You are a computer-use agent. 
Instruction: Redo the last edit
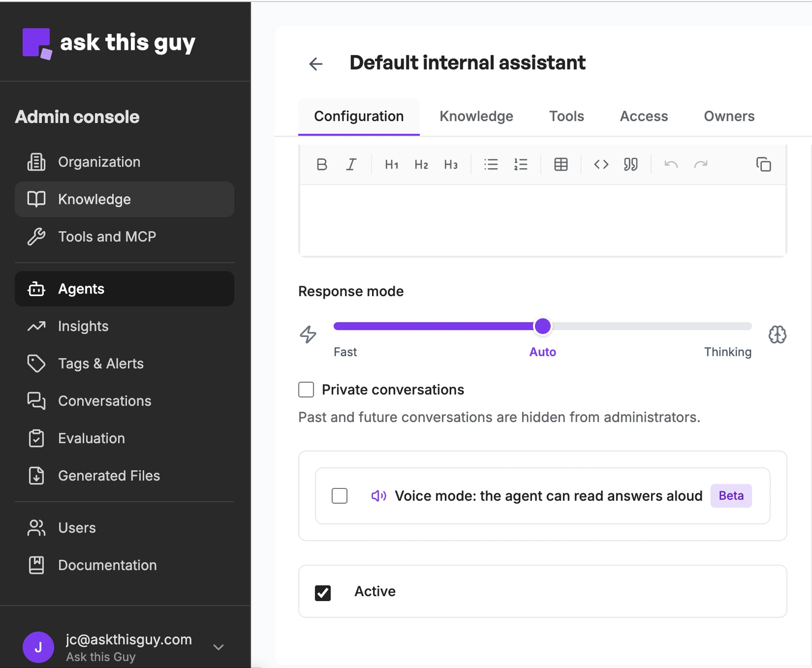coord(701,164)
